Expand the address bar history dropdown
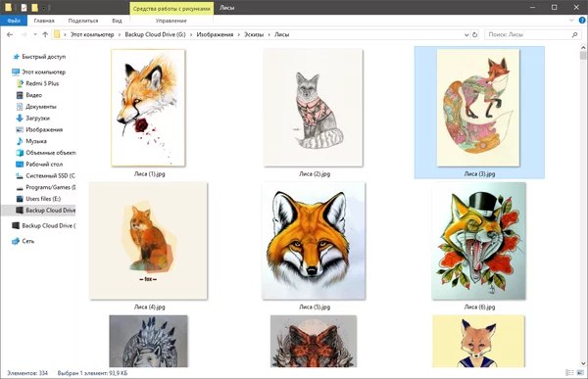 pos(466,34)
